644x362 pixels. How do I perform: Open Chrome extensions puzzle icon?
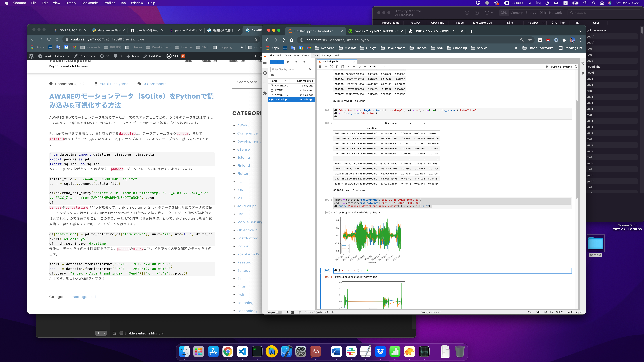564,40
